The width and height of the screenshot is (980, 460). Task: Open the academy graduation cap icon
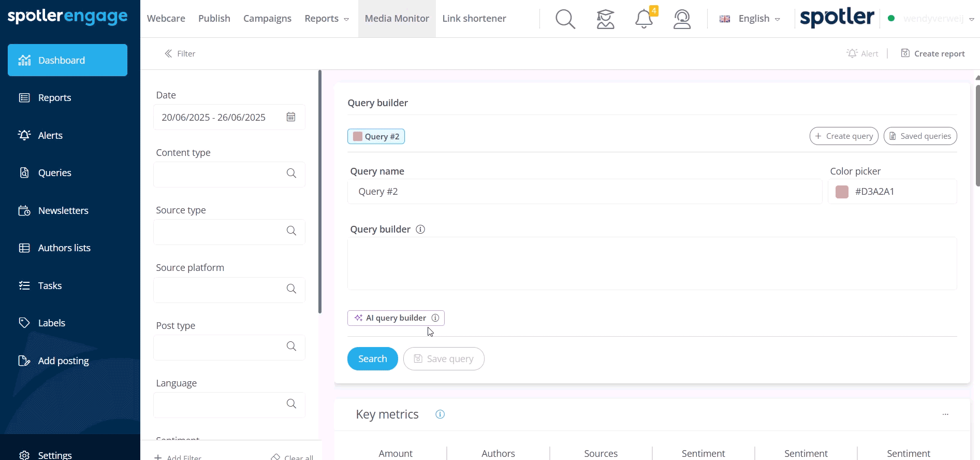tap(605, 19)
